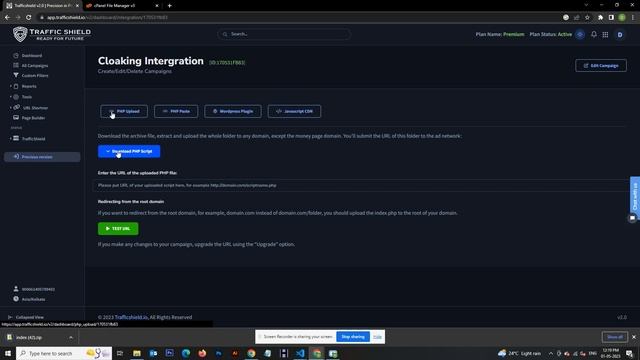640x360 pixels.
Task: Switch to the TrafficShield browser tab
Action: point(41,5)
